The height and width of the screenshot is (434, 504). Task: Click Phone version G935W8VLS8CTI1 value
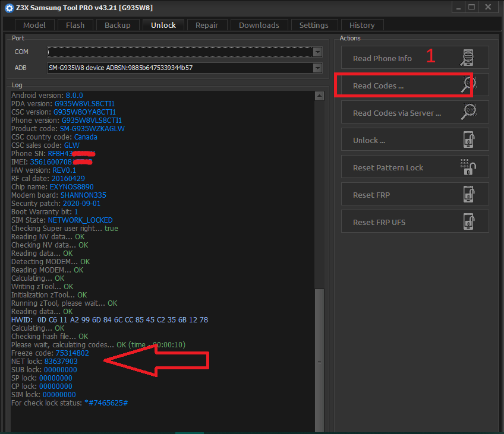point(92,121)
